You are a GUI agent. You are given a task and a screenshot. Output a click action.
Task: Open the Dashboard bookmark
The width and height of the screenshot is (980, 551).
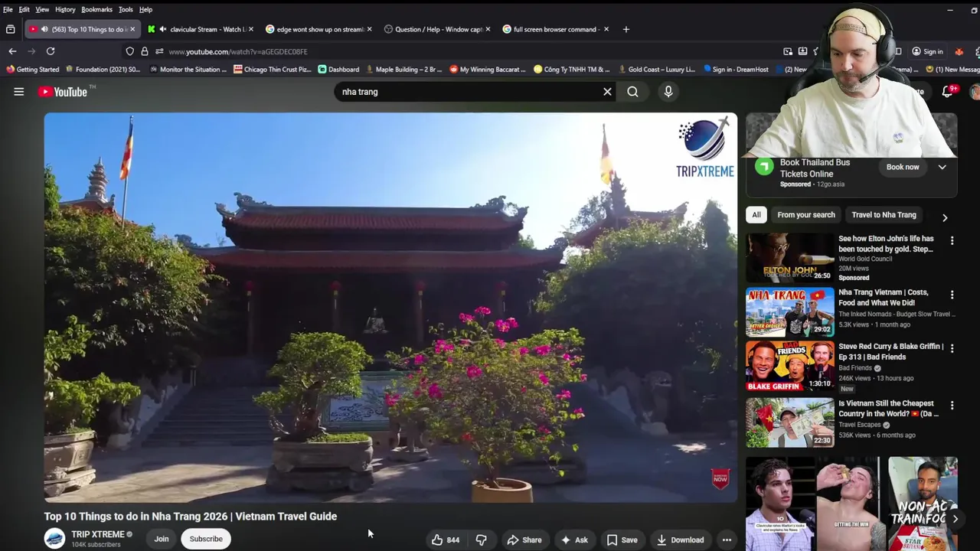[338, 70]
